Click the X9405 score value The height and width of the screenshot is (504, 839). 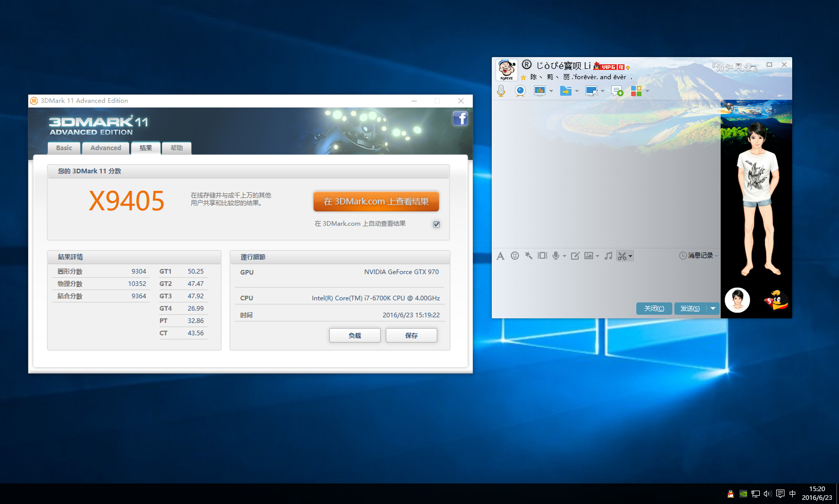click(127, 201)
